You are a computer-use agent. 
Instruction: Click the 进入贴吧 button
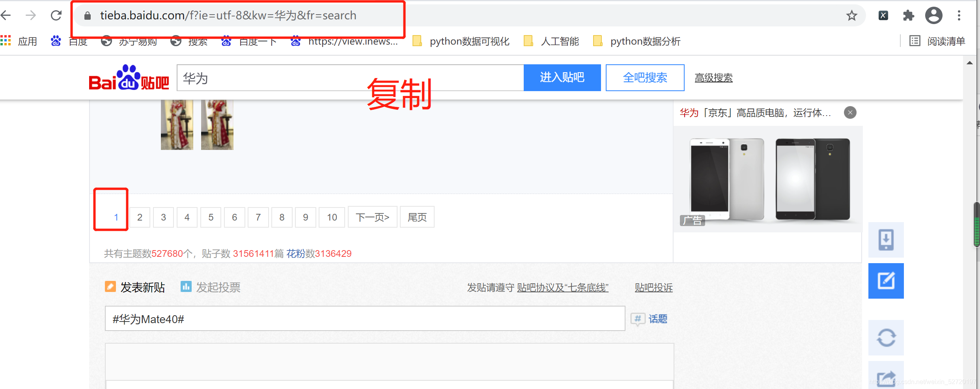(562, 78)
